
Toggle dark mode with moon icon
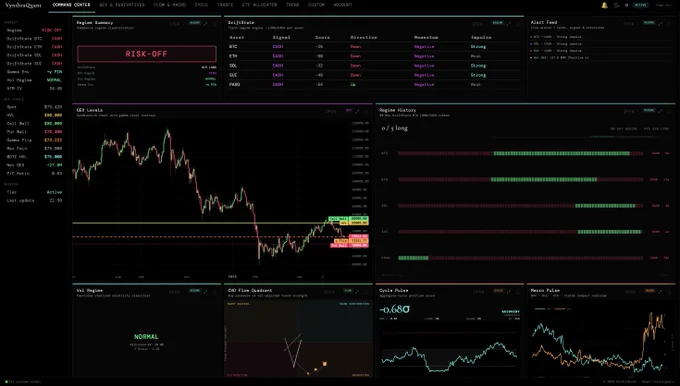[616, 5]
